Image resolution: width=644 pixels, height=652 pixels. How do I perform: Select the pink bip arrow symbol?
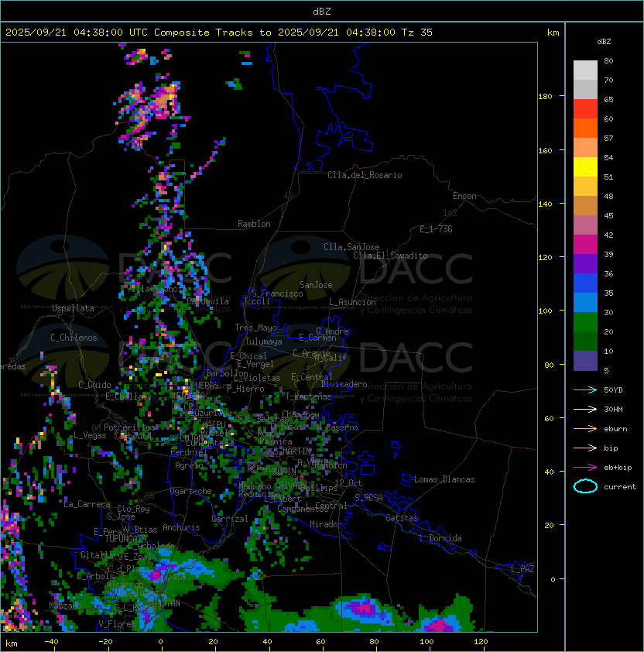585,448
